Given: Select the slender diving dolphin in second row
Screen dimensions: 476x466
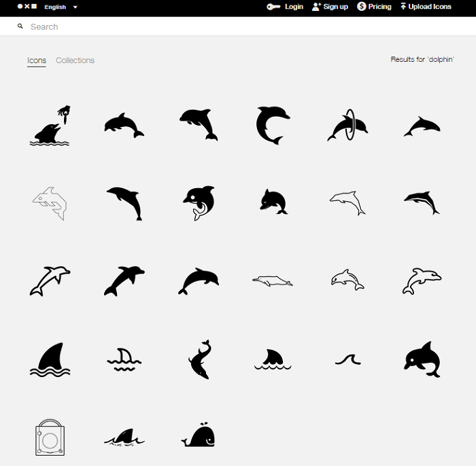Looking at the screenshot, I should pyautogui.click(x=125, y=203).
